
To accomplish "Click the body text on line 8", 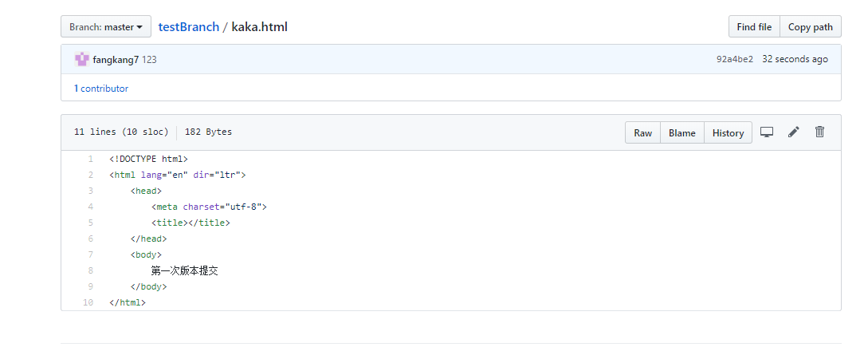I will coord(184,270).
